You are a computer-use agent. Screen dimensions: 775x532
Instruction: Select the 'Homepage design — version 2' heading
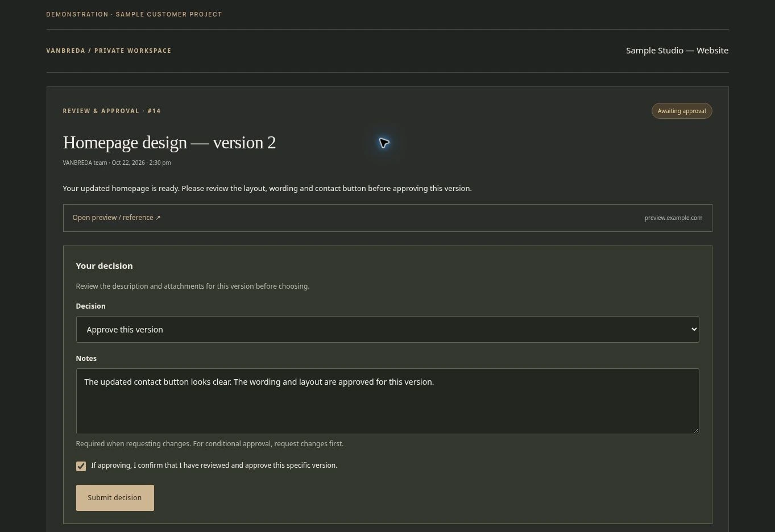point(169,142)
